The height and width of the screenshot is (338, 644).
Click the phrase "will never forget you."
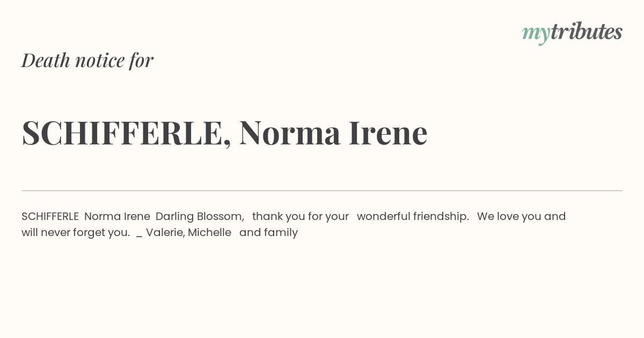point(76,233)
